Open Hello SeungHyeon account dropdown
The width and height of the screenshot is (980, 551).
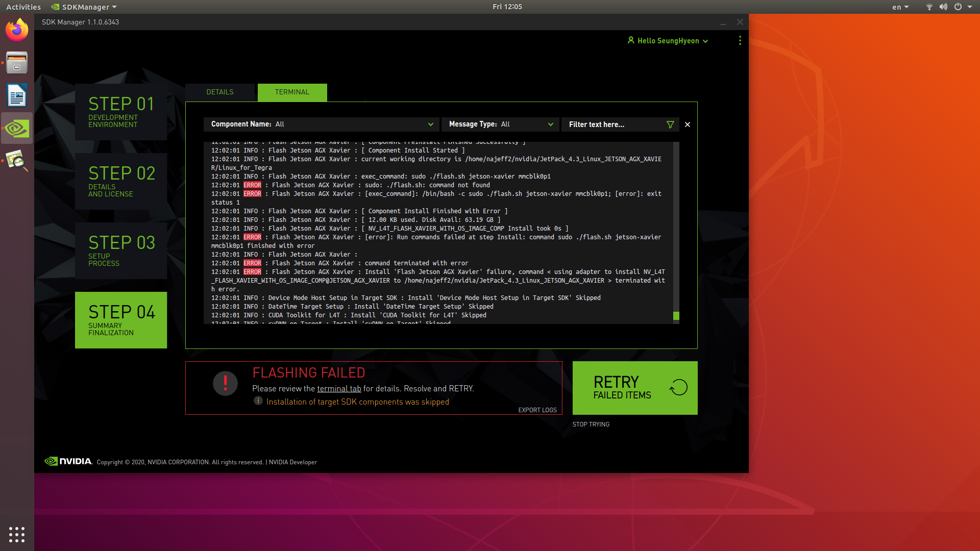pos(668,41)
